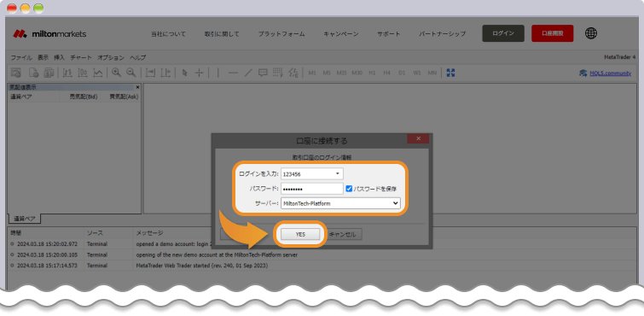Click the login field showing 123456

pos(311,173)
